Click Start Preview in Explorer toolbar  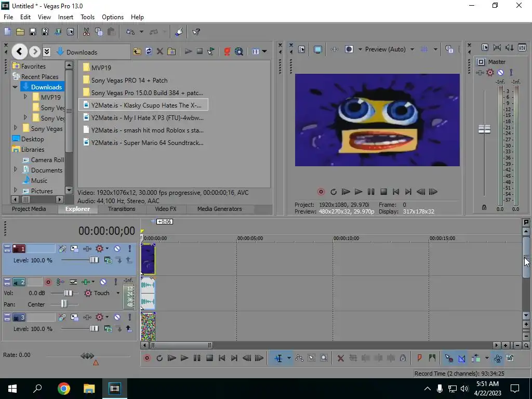pyautogui.click(x=188, y=51)
